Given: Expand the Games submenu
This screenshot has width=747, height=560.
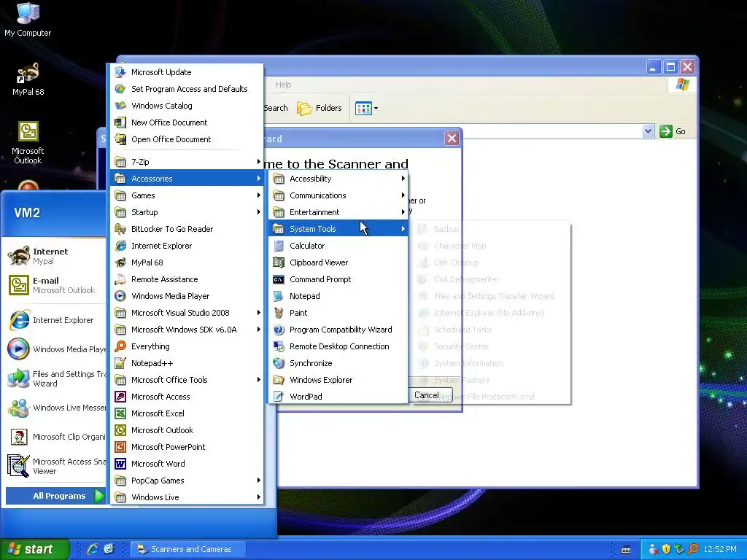Looking at the screenshot, I should pyautogui.click(x=187, y=195).
